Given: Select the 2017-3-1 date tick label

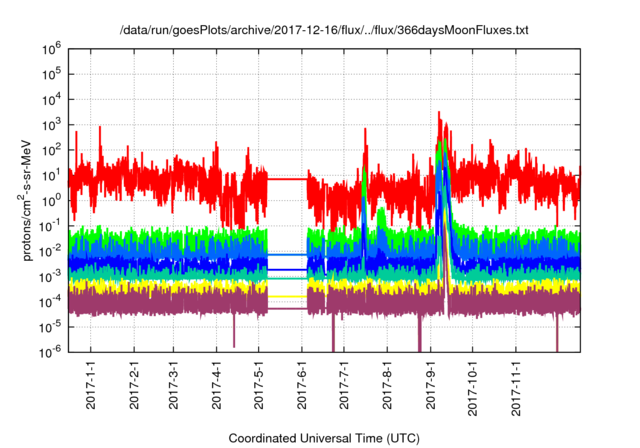Looking at the screenshot, I should point(173,386).
